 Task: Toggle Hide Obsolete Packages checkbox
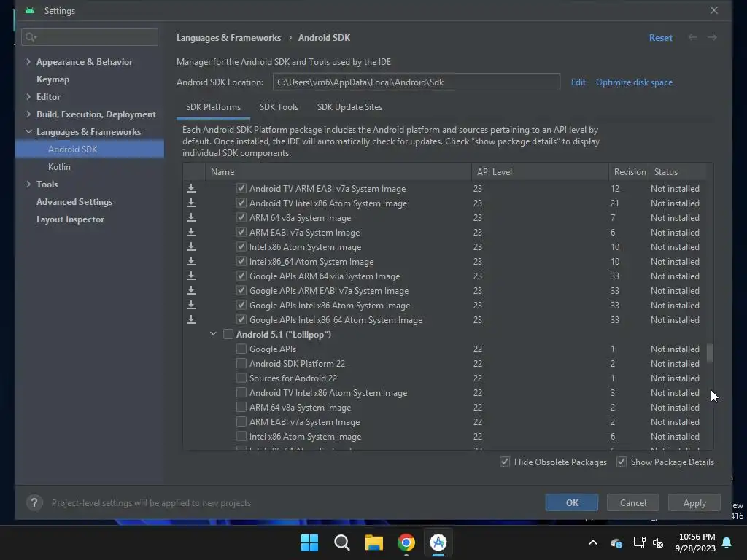point(505,462)
